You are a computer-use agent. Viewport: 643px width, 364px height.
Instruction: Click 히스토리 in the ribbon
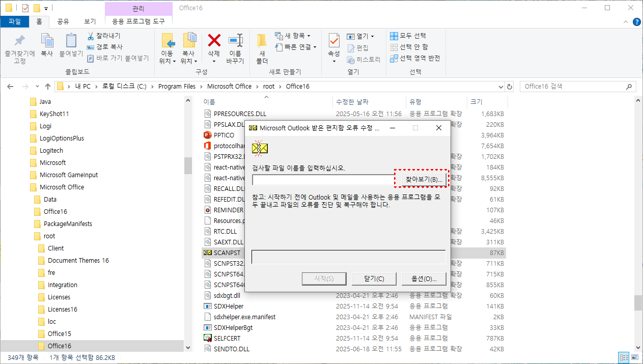pos(364,59)
